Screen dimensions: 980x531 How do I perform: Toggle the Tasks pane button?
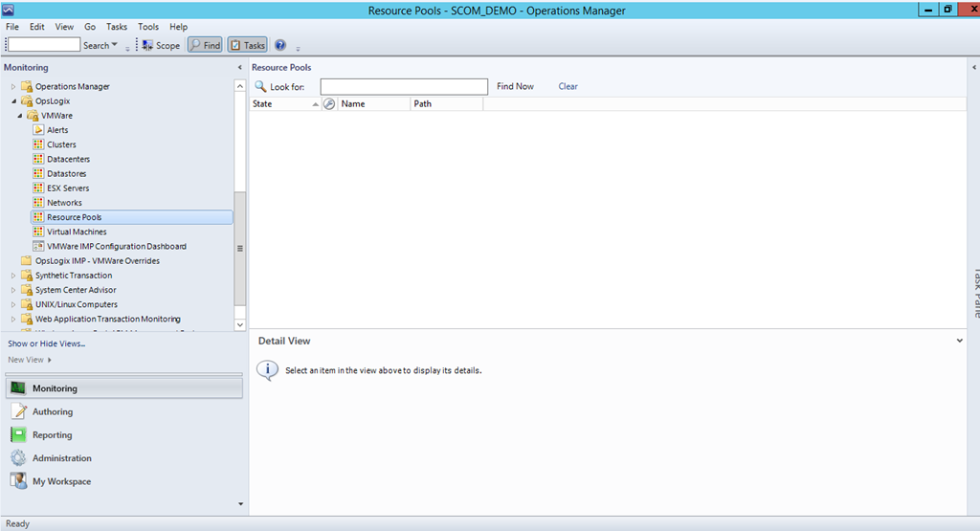[247, 45]
